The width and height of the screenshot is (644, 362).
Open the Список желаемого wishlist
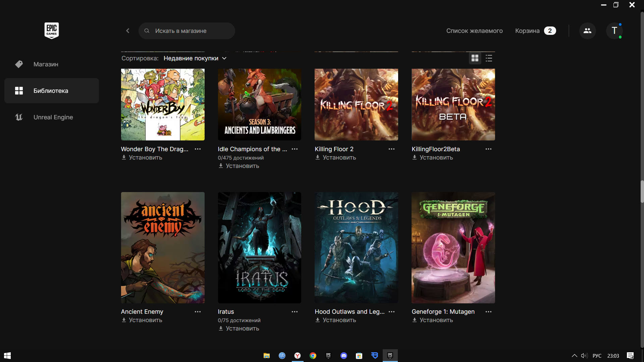pyautogui.click(x=474, y=31)
